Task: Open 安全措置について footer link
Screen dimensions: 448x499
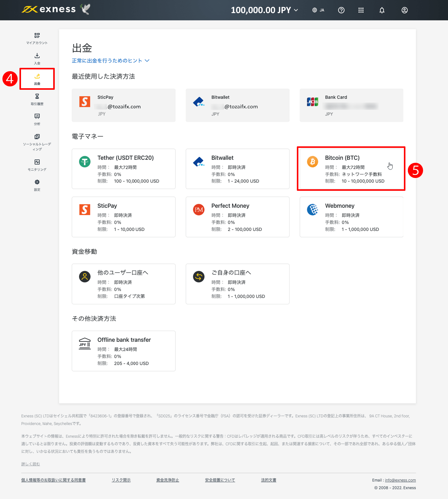Action: pos(220,480)
